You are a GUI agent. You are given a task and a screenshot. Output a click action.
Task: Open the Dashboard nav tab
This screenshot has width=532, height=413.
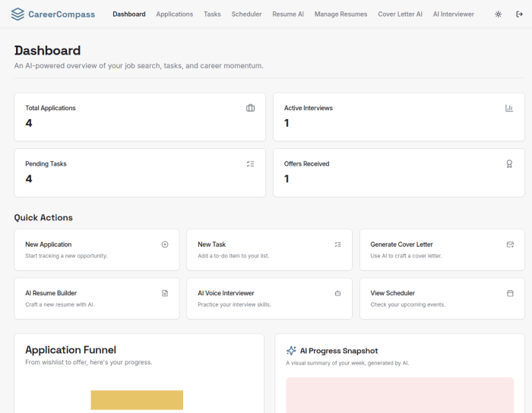pos(129,14)
